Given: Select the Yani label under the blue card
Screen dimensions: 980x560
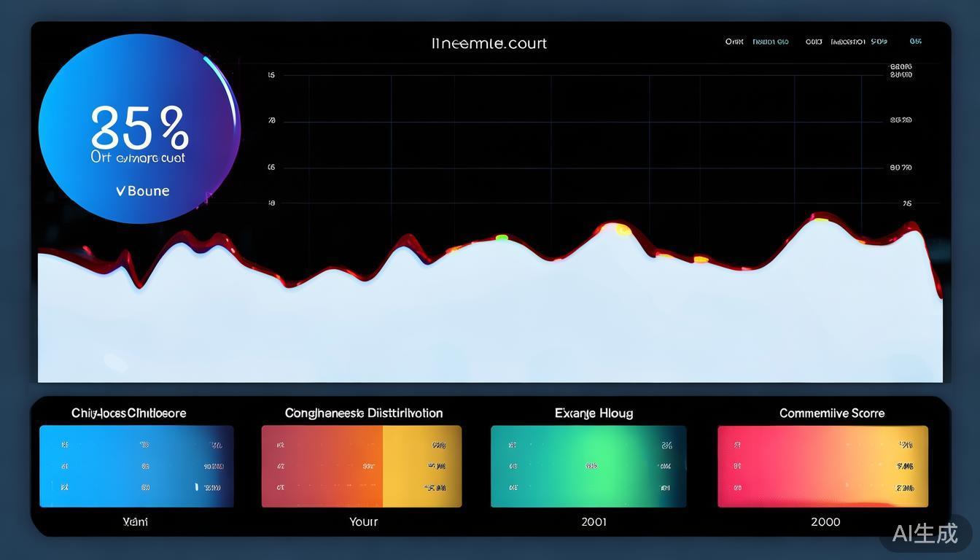Looking at the screenshot, I should pyautogui.click(x=136, y=522).
